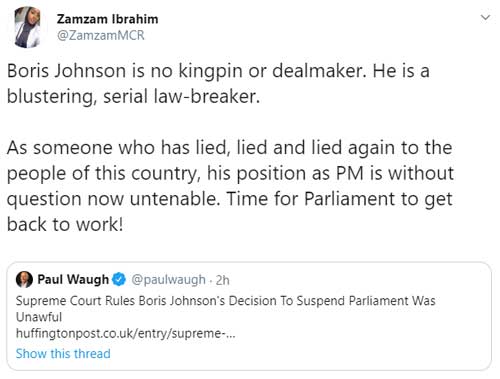Viewport: 500px width, 379px height.
Task: Open Zamzam Ibrahim's profile picture
Action: (27, 27)
